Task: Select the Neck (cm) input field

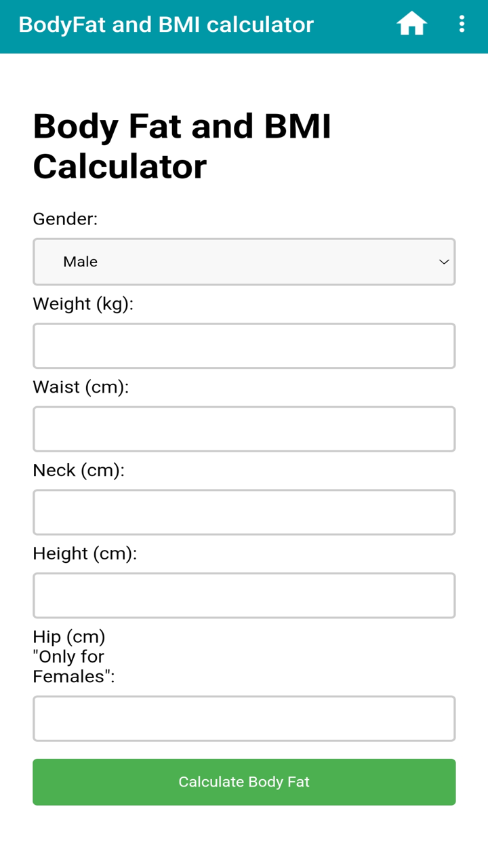Action: point(244,512)
